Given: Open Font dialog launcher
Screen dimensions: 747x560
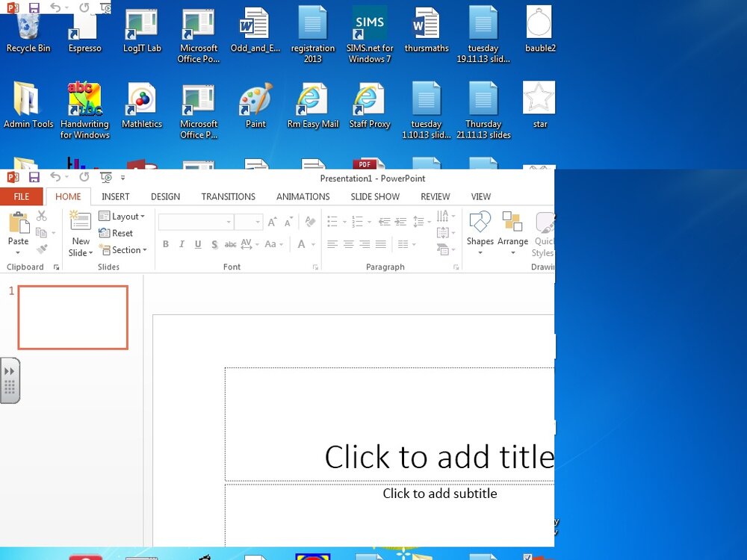Looking at the screenshot, I should tap(315, 267).
